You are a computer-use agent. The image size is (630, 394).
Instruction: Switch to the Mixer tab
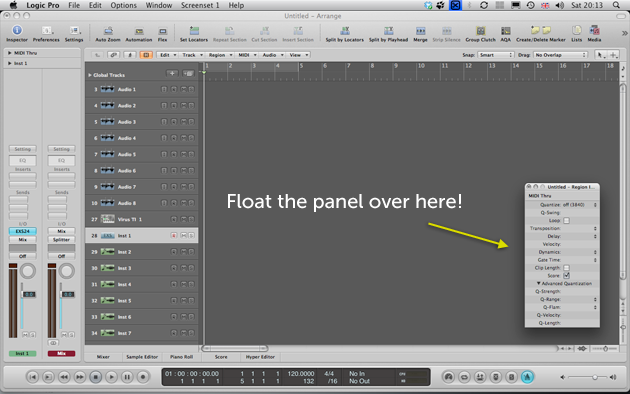click(x=103, y=357)
